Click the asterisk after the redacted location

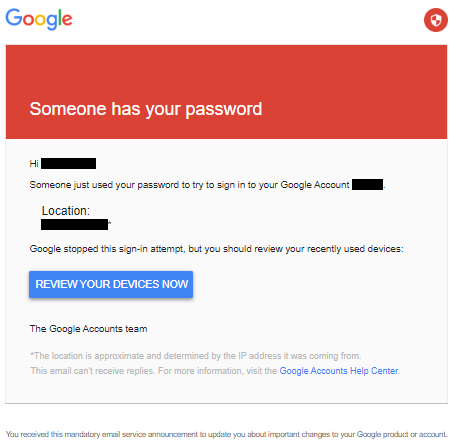click(110, 223)
